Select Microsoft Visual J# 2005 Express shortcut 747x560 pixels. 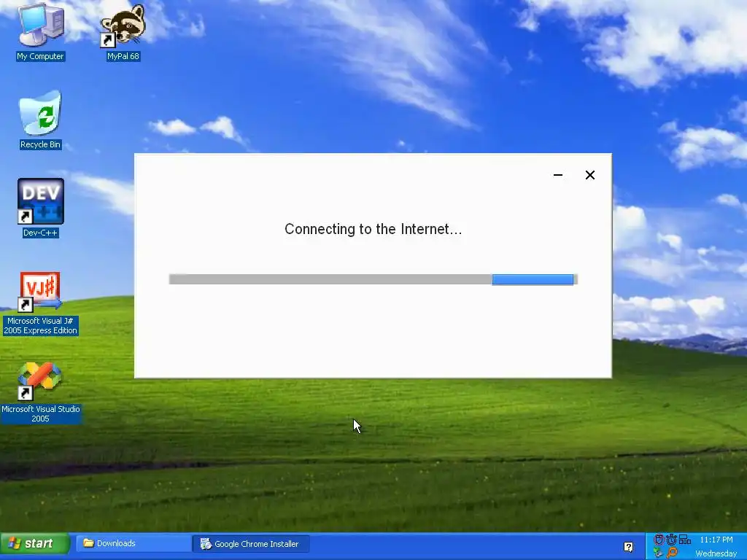tap(41, 303)
